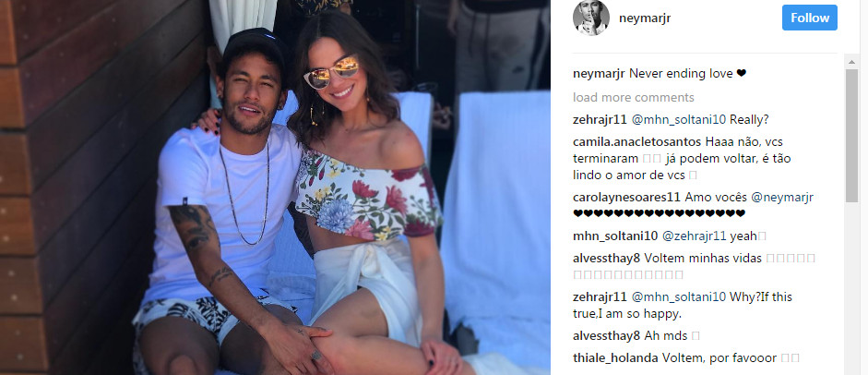Click the scrollbar up arrow

[851, 60]
